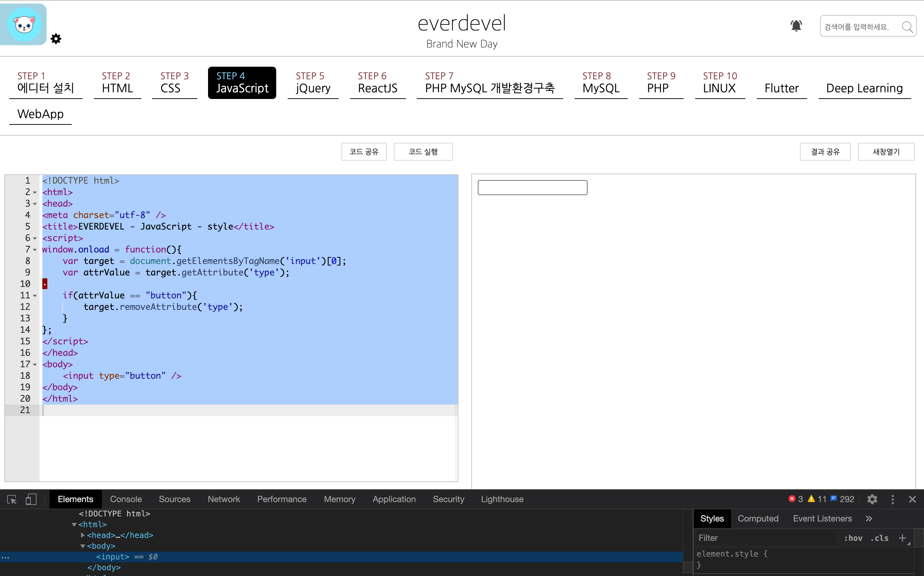Image resolution: width=924 pixels, height=576 pixels.
Task: Add new style rule plus icon
Action: coord(902,538)
